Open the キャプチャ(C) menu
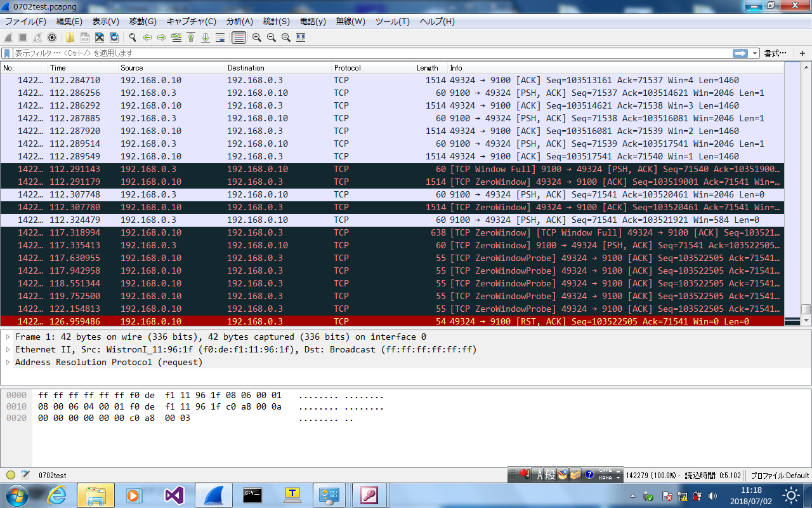This screenshot has height=508, width=812. (192, 21)
